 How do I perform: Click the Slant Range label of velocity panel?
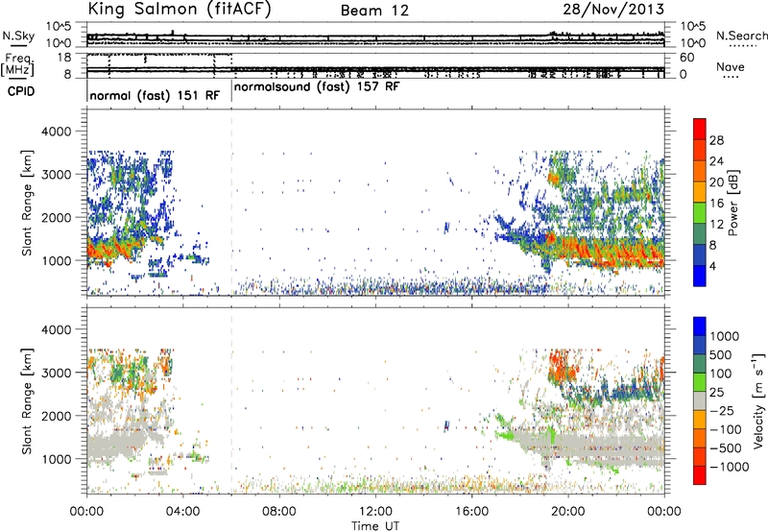[x=27, y=400]
